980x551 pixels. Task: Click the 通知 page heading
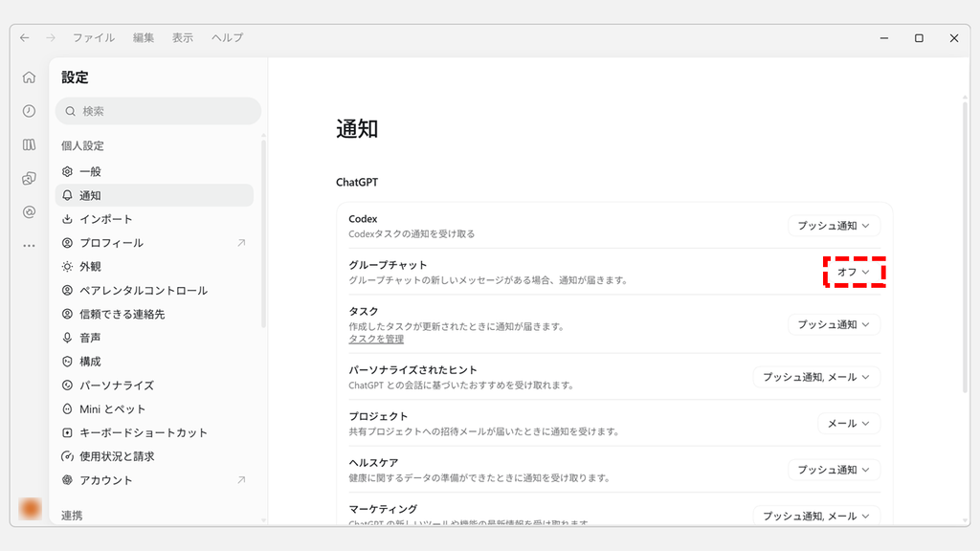[357, 129]
